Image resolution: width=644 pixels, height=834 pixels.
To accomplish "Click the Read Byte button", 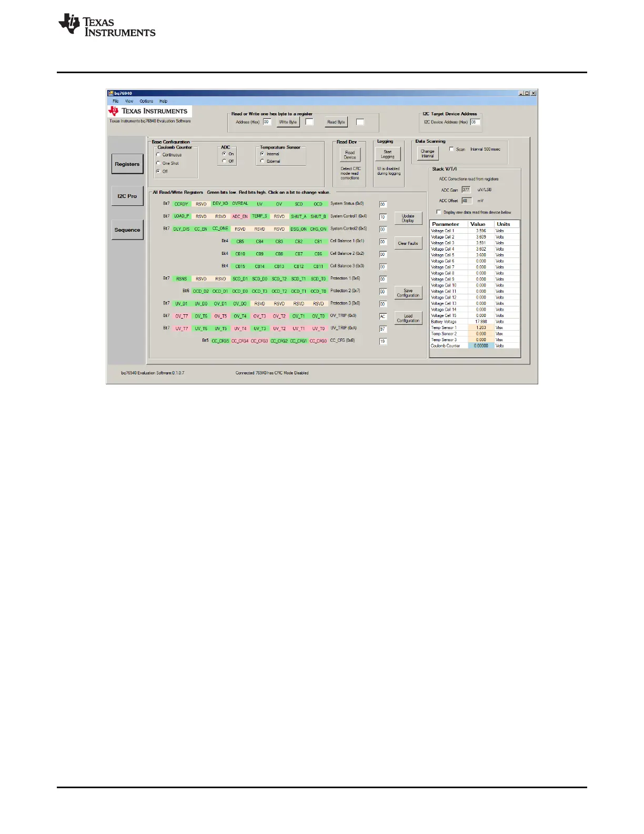I will (336, 122).
